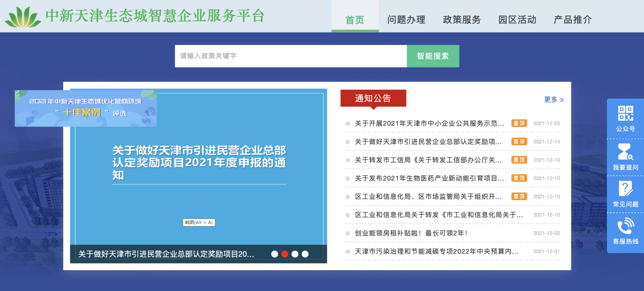The image size is (644, 291).
Task: Click the 置顶 badge dated 2021-12-20
Action: tap(519, 123)
